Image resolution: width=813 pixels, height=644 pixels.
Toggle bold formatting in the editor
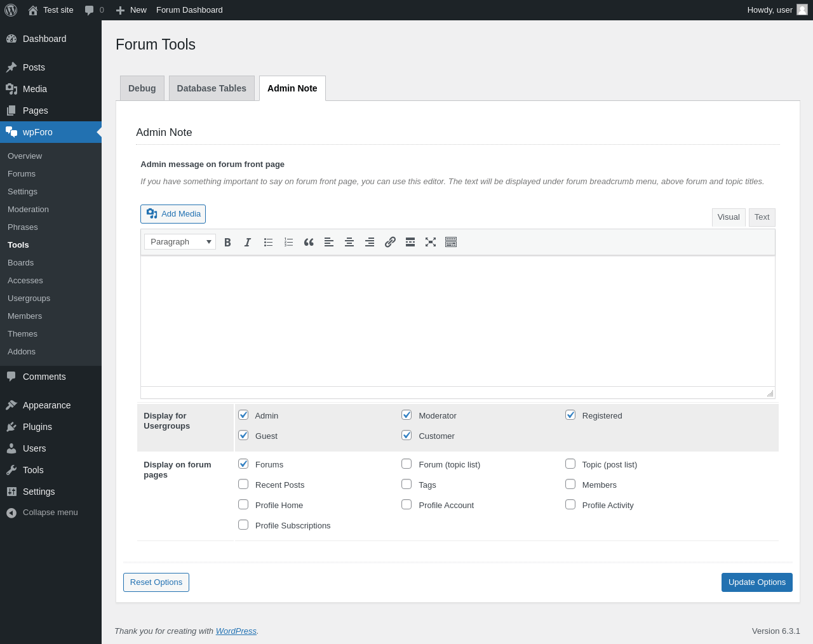tap(227, 242)
